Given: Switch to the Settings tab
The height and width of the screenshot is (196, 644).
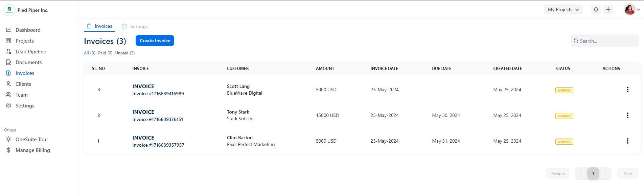Looking at the screenshot, I should (x=135, y=26).
